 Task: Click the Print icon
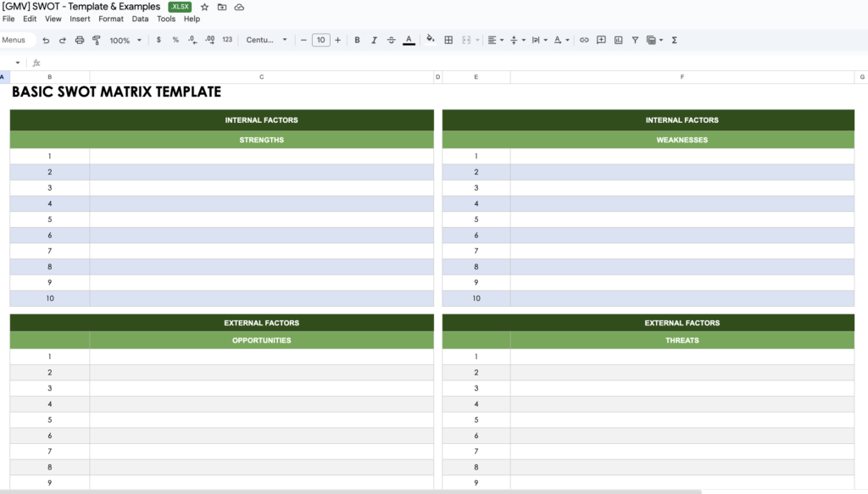tap(79, 39)
